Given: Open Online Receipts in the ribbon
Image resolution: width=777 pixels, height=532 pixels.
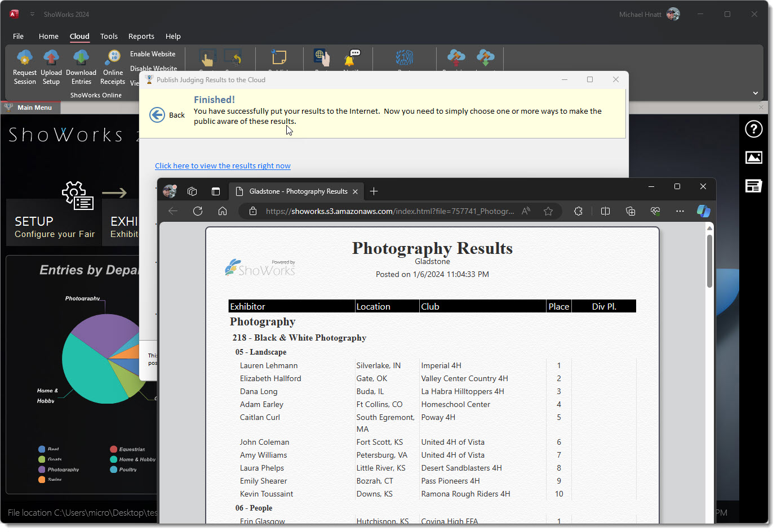Looking at the screenshot, I should 113,67.
